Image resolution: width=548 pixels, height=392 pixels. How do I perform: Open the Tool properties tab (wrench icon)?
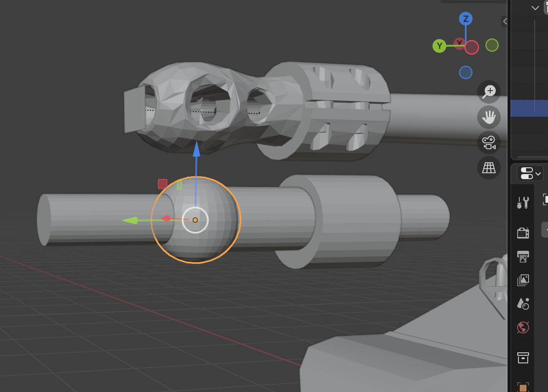[x=523, y=203]
